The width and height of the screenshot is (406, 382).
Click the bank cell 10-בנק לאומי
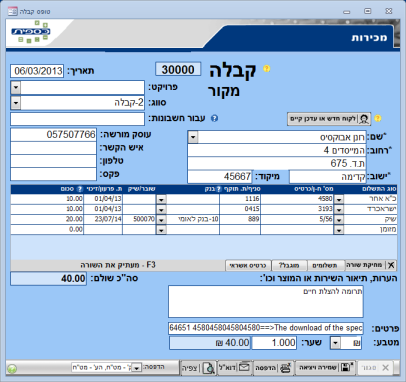click(x=193, y=220)
